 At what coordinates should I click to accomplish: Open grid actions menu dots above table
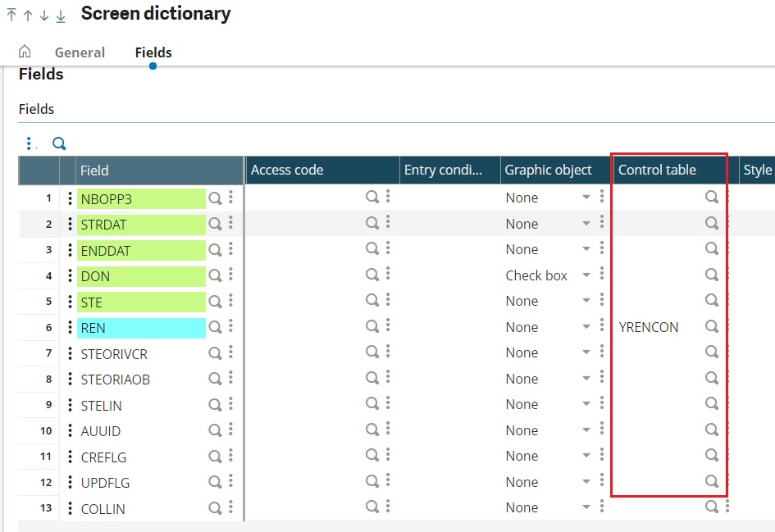pos(29,143)
